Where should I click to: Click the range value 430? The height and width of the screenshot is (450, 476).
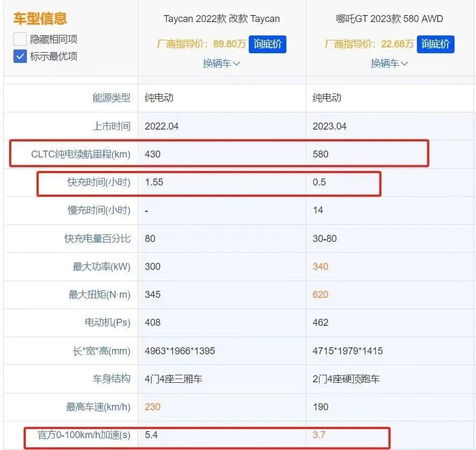point(153,154)
